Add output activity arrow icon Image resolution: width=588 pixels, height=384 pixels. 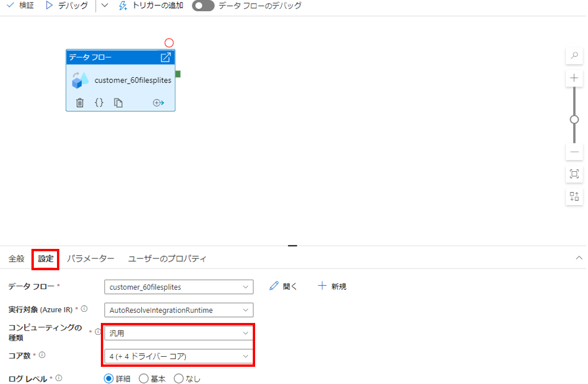(x=158, y=103)
